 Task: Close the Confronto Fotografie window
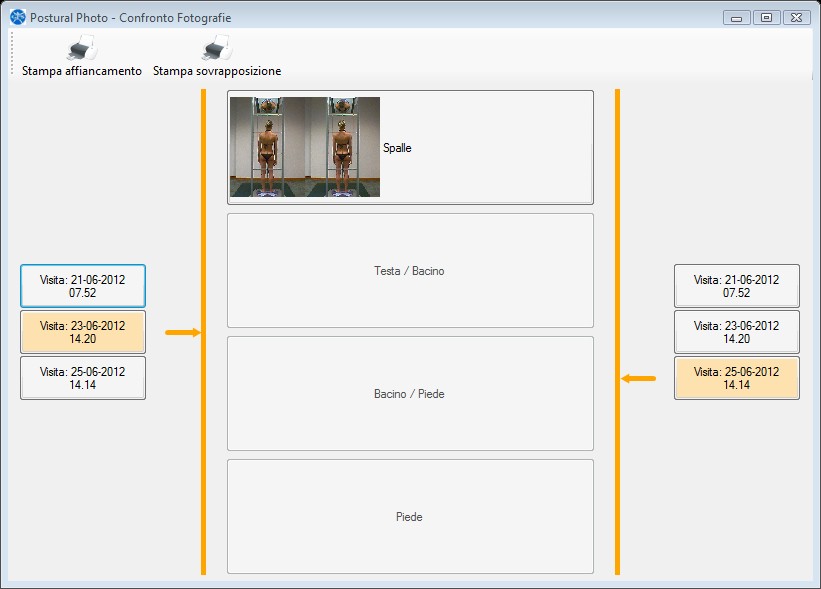pos(796,18)
